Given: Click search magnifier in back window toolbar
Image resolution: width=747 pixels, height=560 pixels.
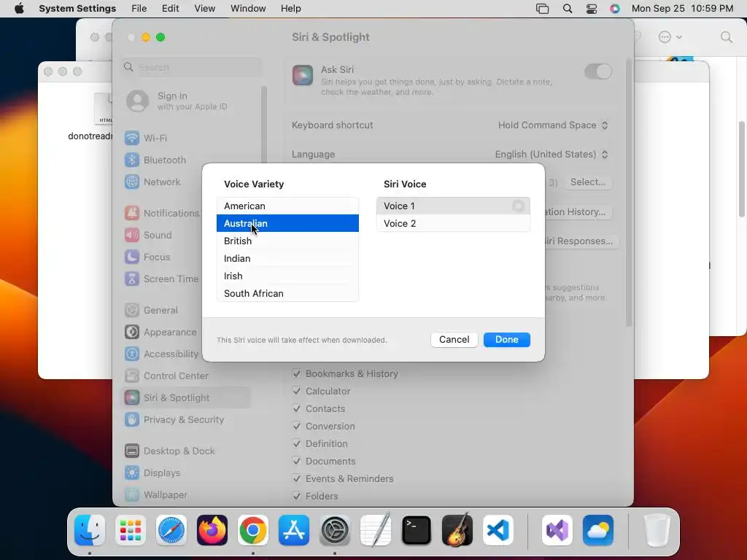Looking at the screenshot, I should click(x=726, y=37).
